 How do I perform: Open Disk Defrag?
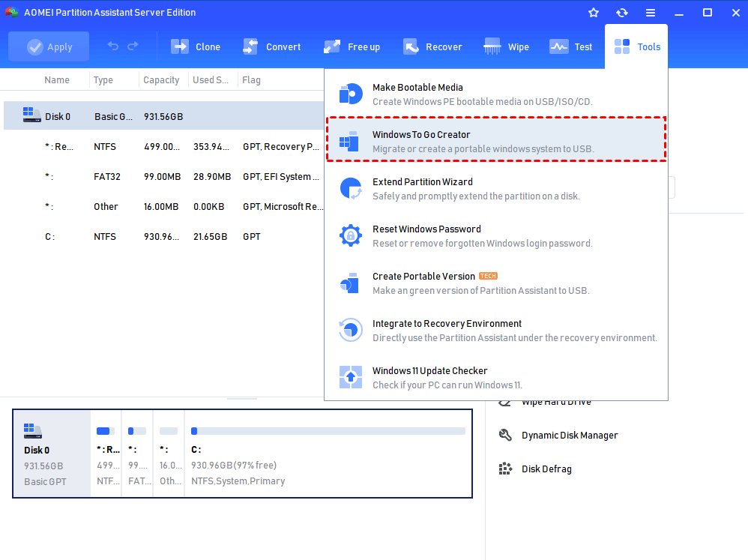pos(535,469)
